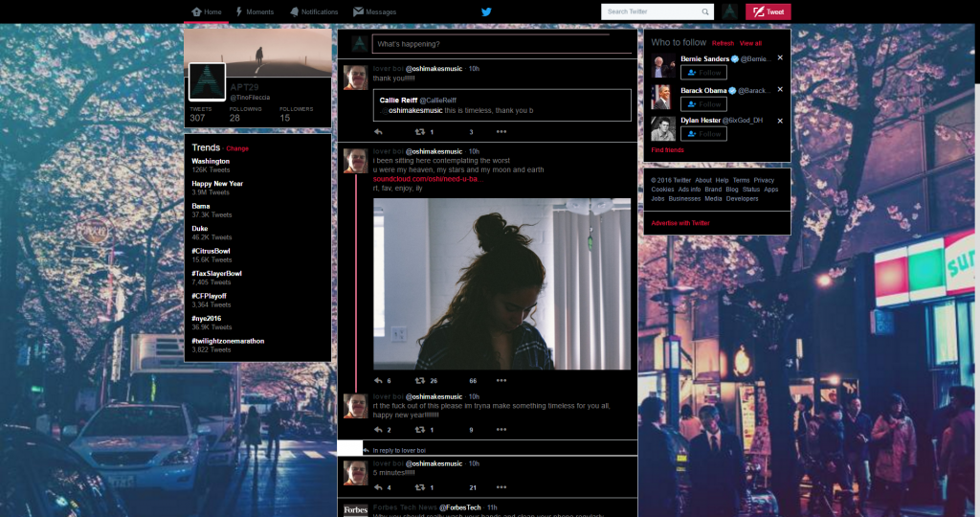
Task: Click the APT29 profile picture
Action: coord(207,81)
